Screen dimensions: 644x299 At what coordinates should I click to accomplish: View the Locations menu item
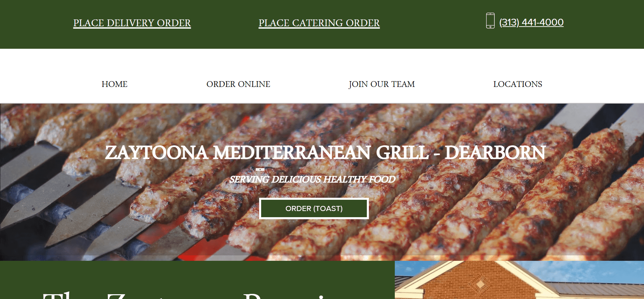pyautogui.click(x=518, y=84)
